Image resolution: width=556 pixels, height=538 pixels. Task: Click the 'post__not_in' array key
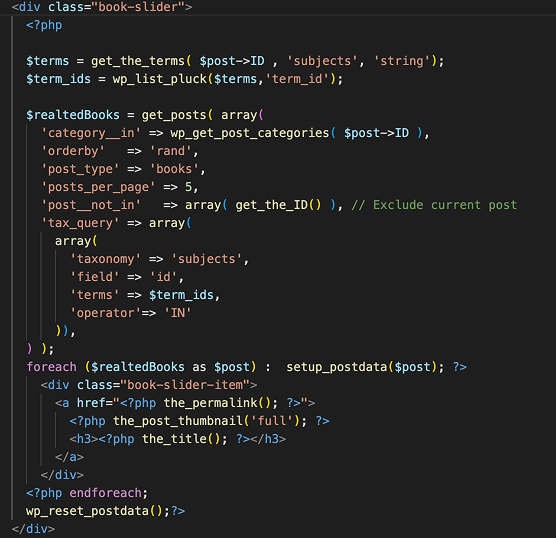(x=91, y=205)
